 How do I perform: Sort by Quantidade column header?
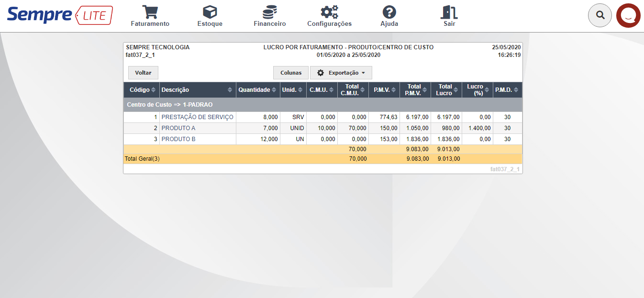[x=257, y=90]
